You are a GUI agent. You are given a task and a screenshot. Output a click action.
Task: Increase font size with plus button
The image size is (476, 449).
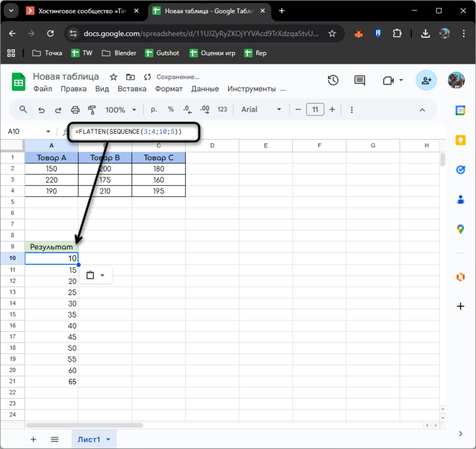coord(332,110)
